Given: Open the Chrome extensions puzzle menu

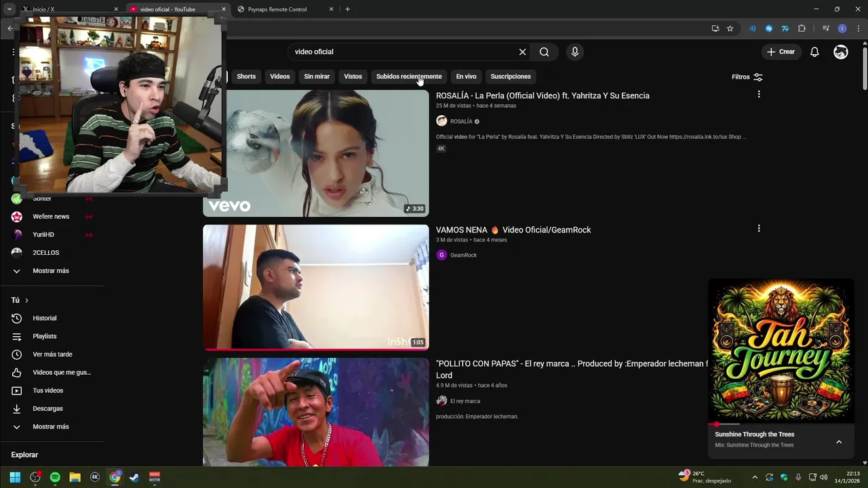Looking at the screenshot, I should pyautogui.click(x=802, y=28).
